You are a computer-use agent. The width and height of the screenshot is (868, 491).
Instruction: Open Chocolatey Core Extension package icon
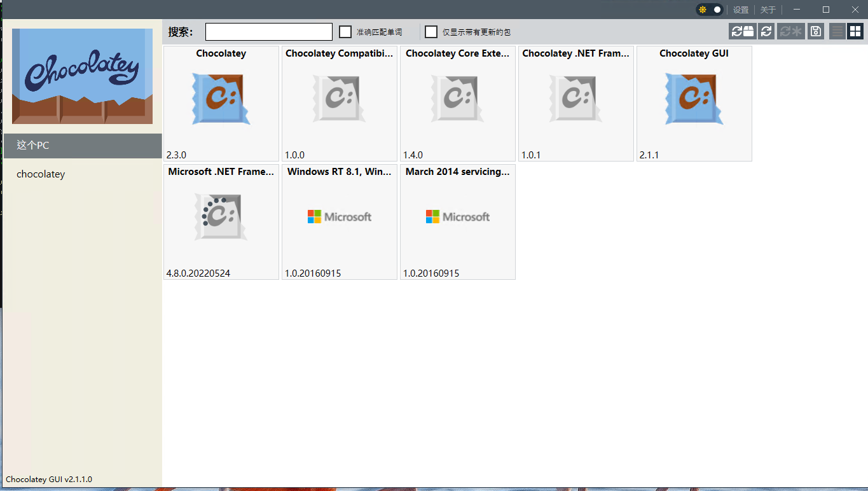point(458,99)
